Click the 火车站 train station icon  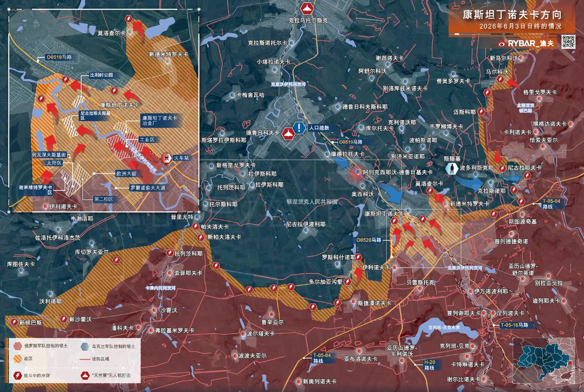coord(167,158)
